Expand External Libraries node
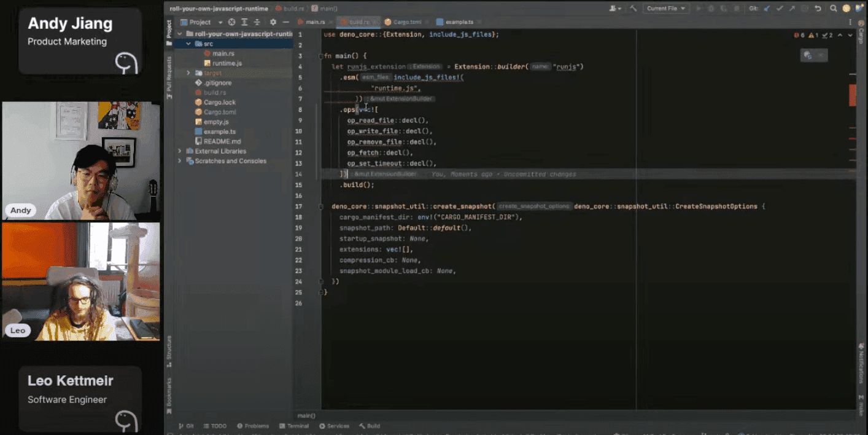Viewport: 868px width, 435px height. (180, 151)
